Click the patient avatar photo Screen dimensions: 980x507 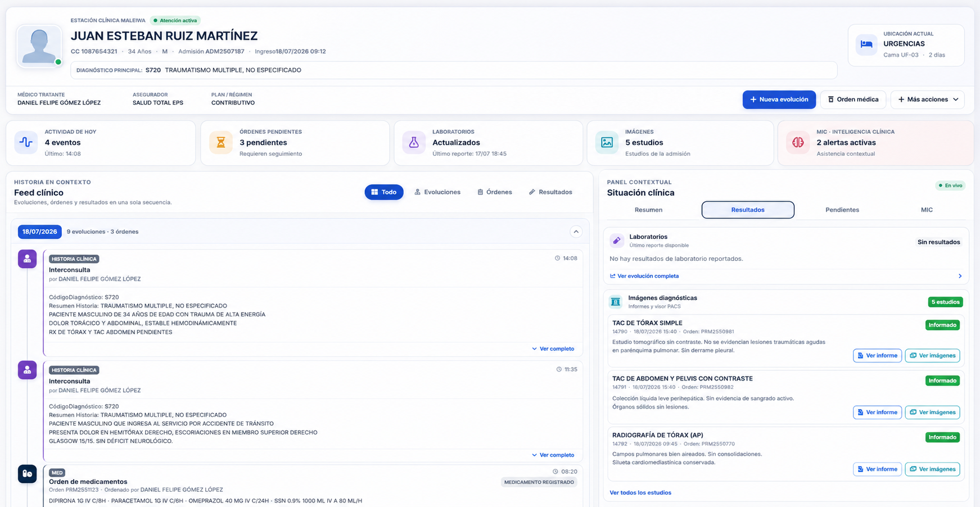[39, 46]
